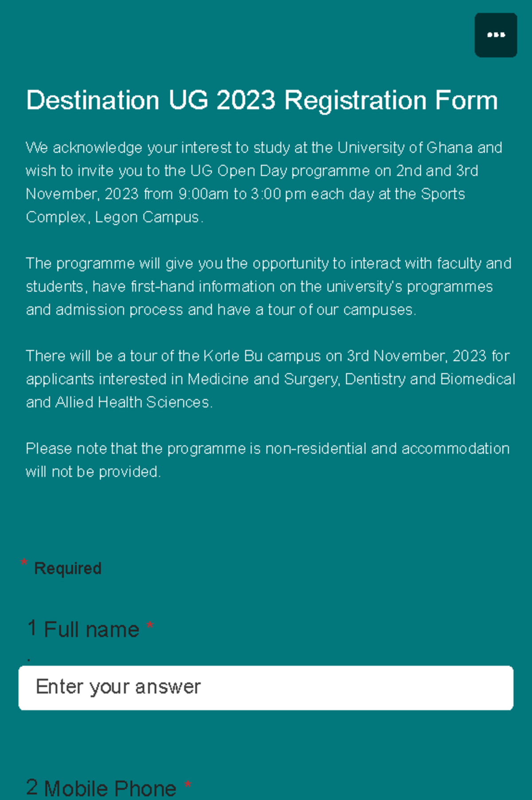Select the Full name question label
The width and height of the screenshot is (532, 800).
pos(91,629)
